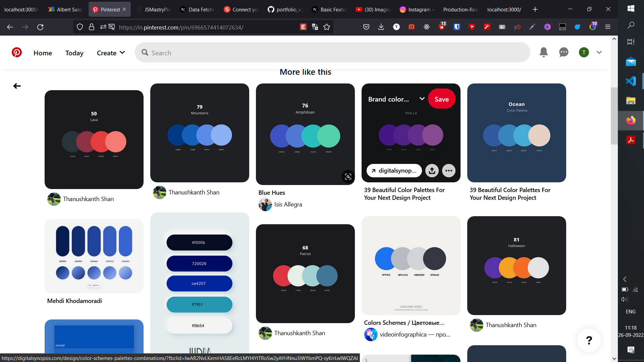Click the 4f000b color swatch pill
The width and height of the screenshot is (644, 362).
(199, 242)
